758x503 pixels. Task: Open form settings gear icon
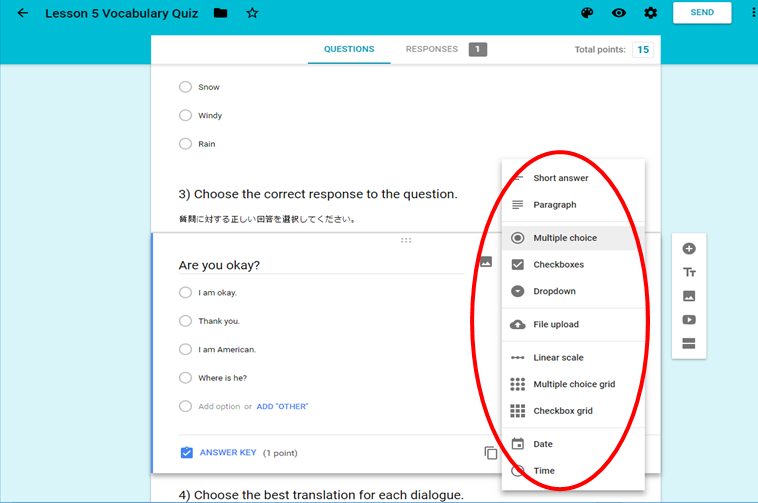coord(651,13)
